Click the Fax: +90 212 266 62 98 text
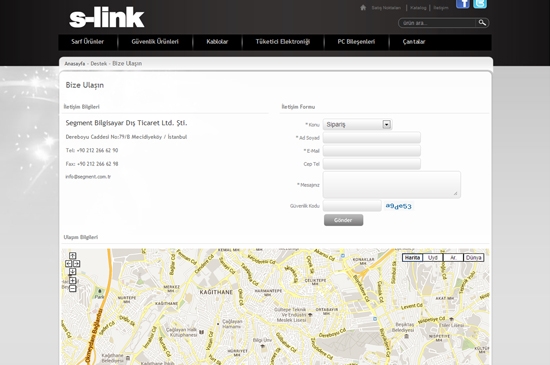 [x=92, y=164]
